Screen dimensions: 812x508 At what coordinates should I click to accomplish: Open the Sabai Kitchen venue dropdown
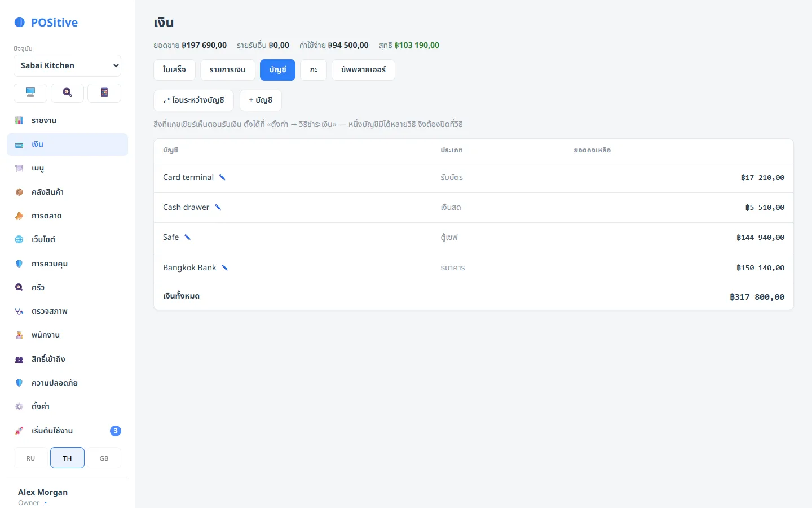point(67,65)
